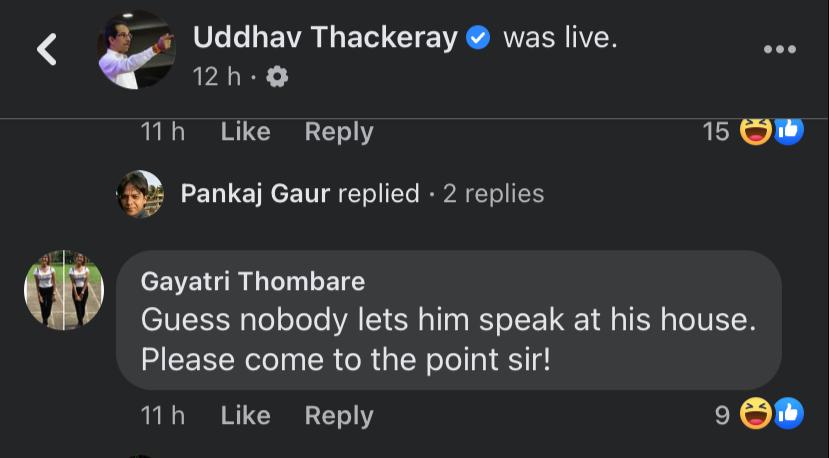The image size is (829, 458).
Task: Tap the thumbs-up reaction on Gayatri's comment
Action: (788, 413)
